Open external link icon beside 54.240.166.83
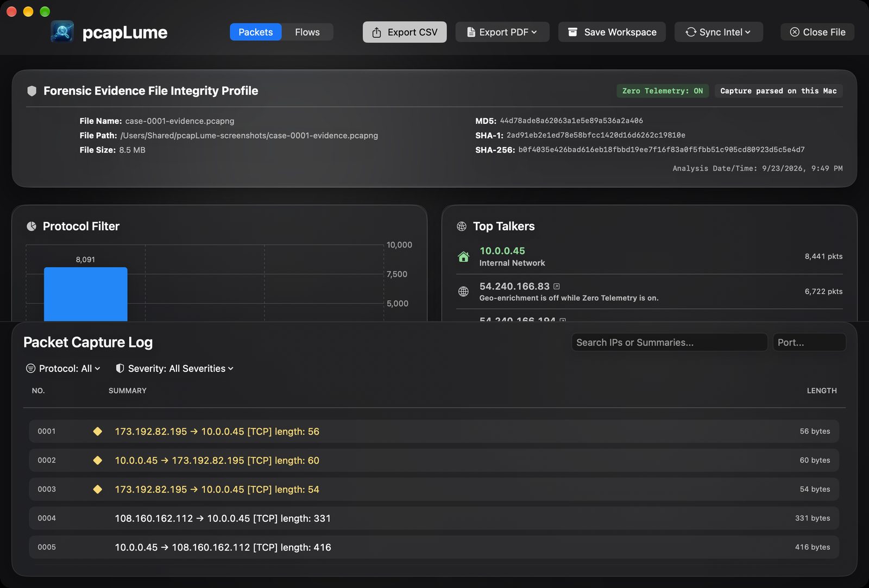This screenshot has height=588, width=869. (x=557, y=286)
